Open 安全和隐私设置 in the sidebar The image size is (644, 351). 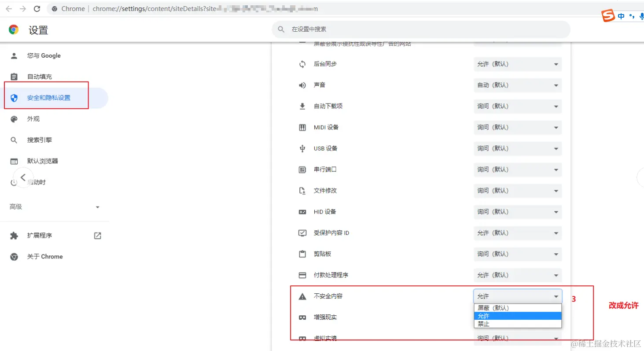point(55,98)
